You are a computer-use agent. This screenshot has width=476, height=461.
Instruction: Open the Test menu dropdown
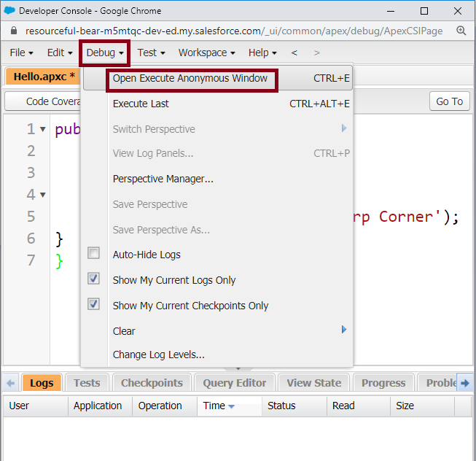(x=151, y=53)
